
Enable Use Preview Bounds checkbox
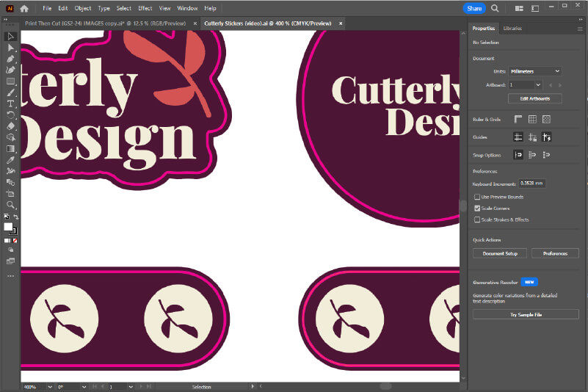click(477, 197)
